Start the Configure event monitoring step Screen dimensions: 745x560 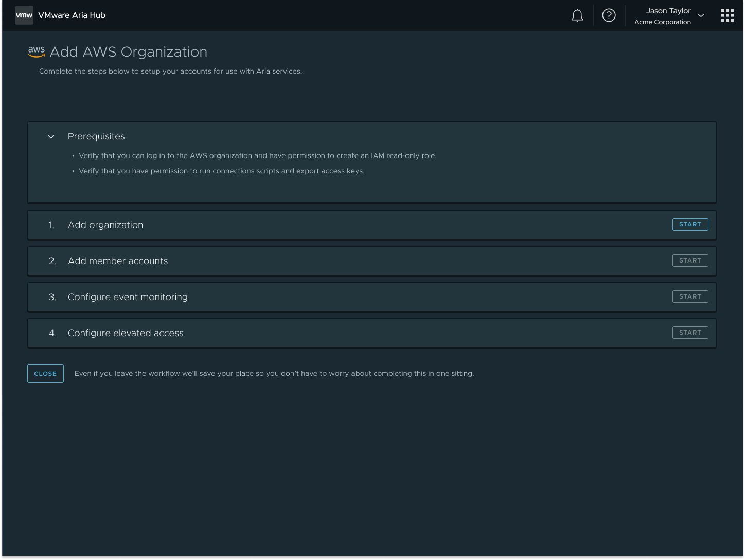click(x=690, y=296)
